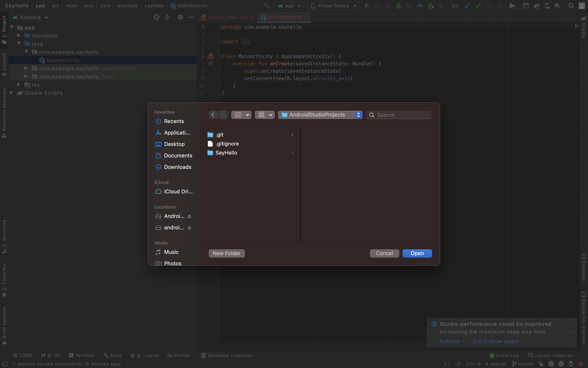588x368 pixels.
Task: Click the Stop square icon in toolbar
Action: [x=441, y=6]
